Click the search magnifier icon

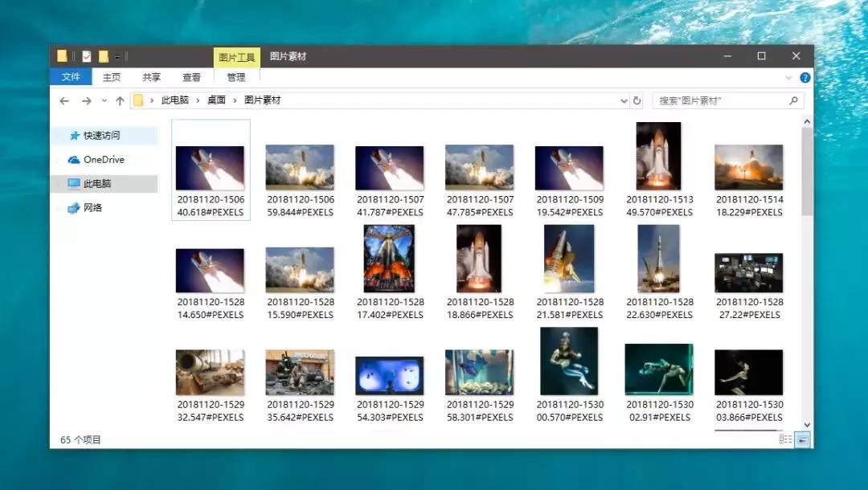tap(793, 101)
